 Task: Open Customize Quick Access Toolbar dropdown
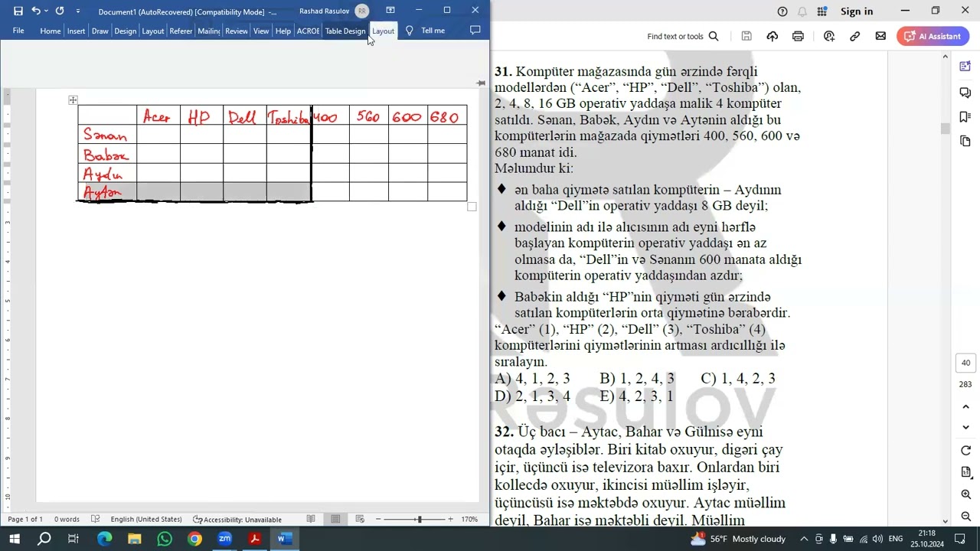tap(77, 11)
